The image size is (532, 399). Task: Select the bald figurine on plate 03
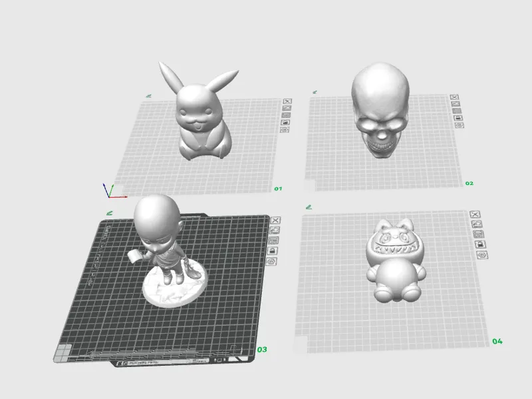(x=166, y=251)
